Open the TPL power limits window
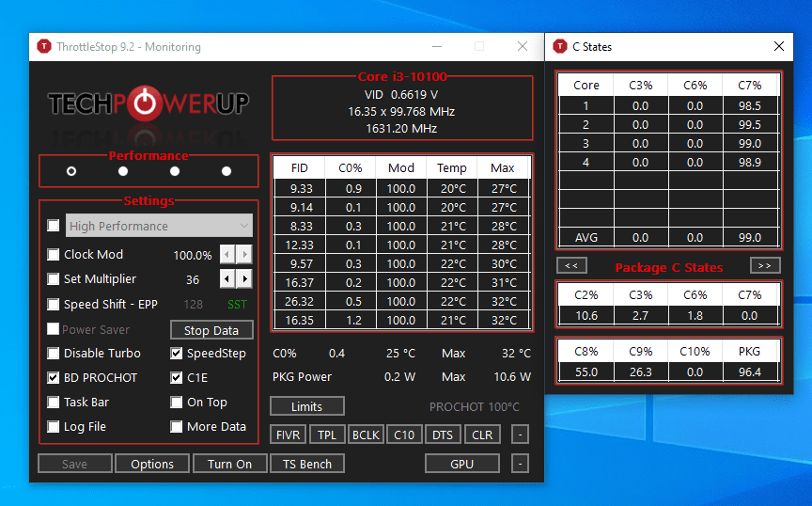 (x=327, y=435)
